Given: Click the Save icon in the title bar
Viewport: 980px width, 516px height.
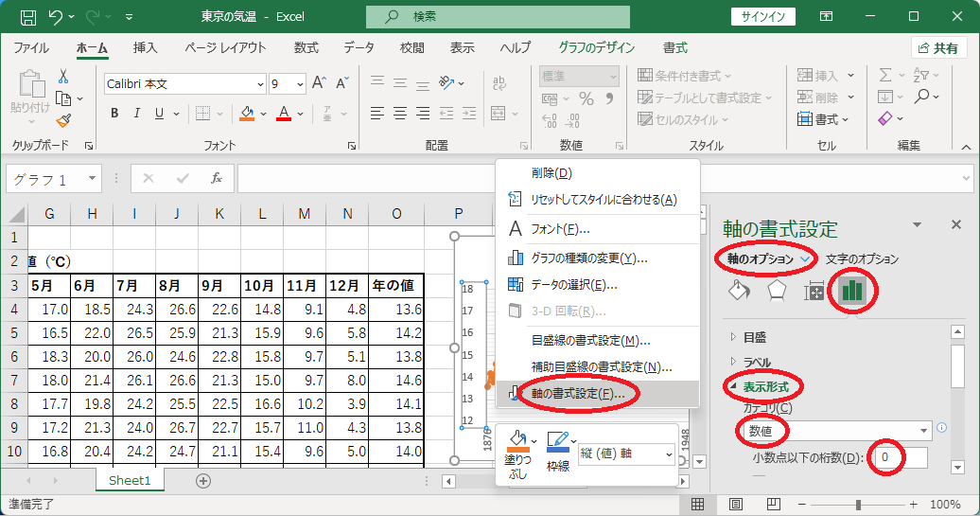Looking at the screenshot, I should [x=28, y=17].
